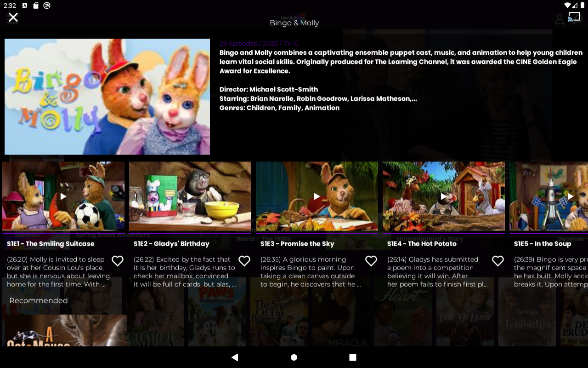Viewport: 588px width, 368px height.
Task: Select the S1E5 - In the Soup title
Action: coord(543,244)
